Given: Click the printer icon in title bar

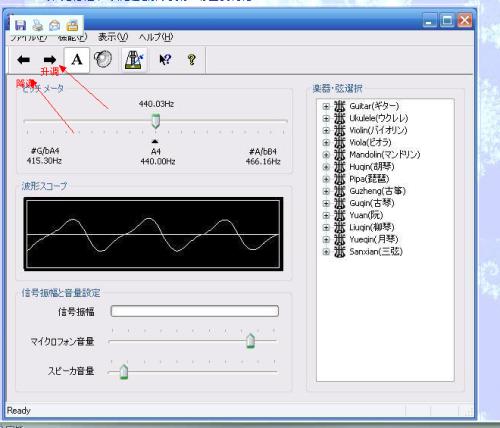Looking at the screenshot, I should click(x=38, y=25).
